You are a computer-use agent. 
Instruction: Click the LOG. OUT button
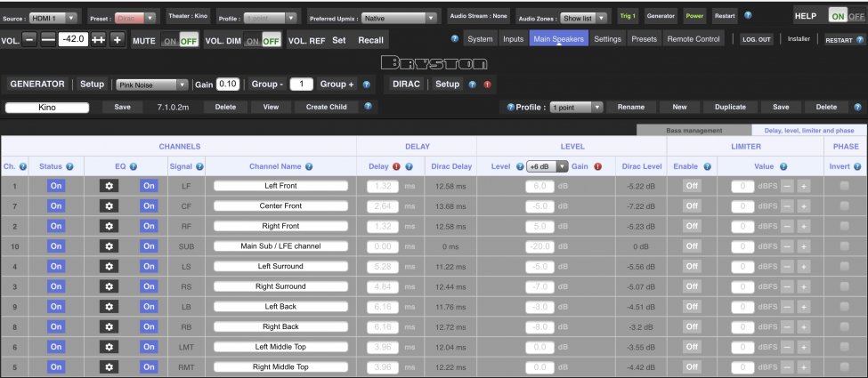(x=757, y=40)
